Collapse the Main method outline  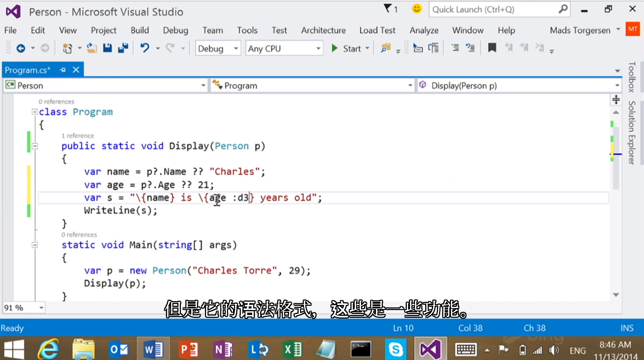click(x=35, y=245)
